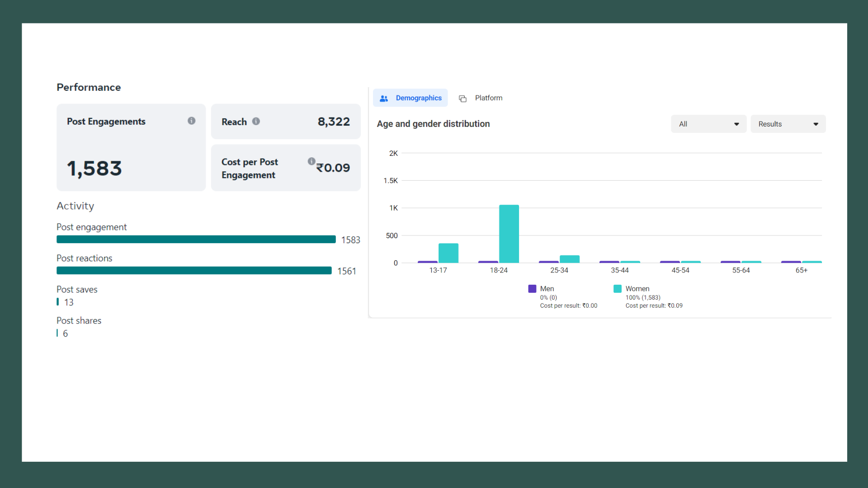
Task: Click the Activity heading
Action: (x=75, y=206)
